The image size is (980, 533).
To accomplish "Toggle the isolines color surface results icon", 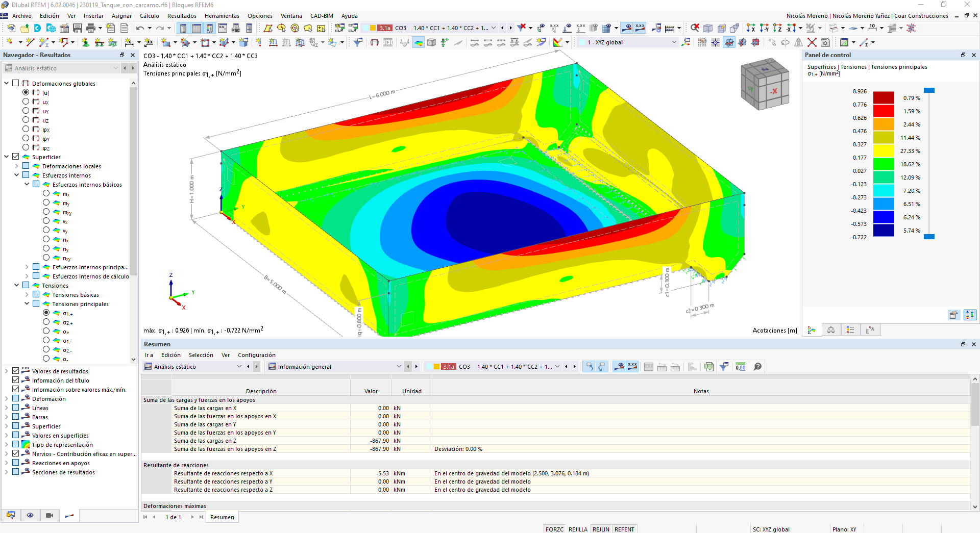I will pyautogui.click(x=418, y=42).
